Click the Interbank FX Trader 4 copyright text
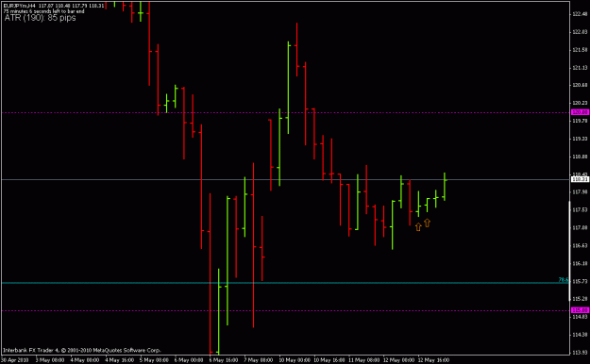 82,350
